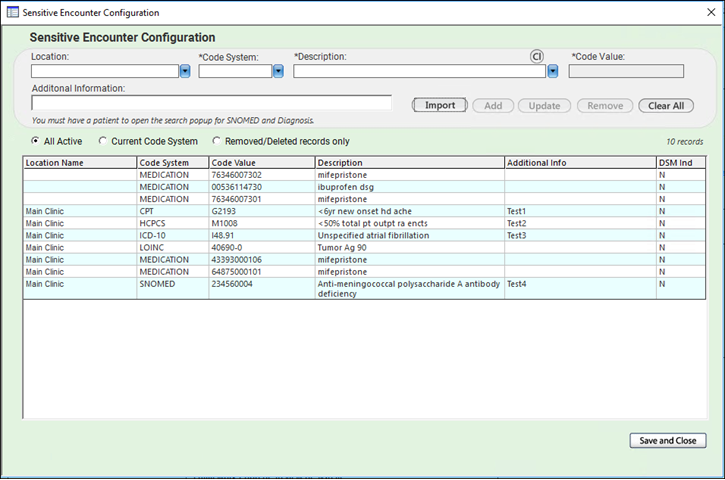Select the 40690-0 code value cell
This screenshot has height=480, width=725.
262,247
